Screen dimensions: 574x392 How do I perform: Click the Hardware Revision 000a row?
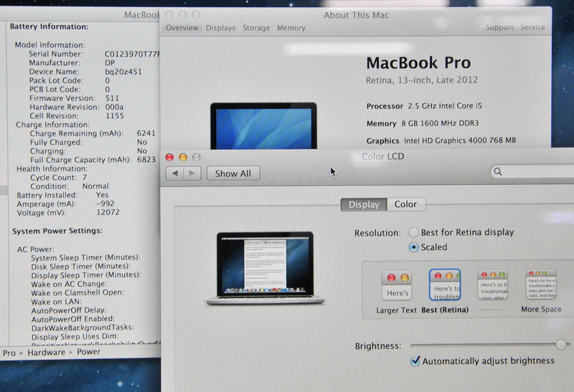(x=77, y=107)
